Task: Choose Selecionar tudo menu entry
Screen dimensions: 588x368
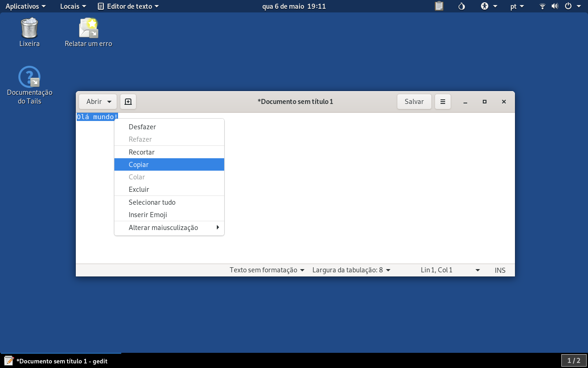Action: pos(169,202)
